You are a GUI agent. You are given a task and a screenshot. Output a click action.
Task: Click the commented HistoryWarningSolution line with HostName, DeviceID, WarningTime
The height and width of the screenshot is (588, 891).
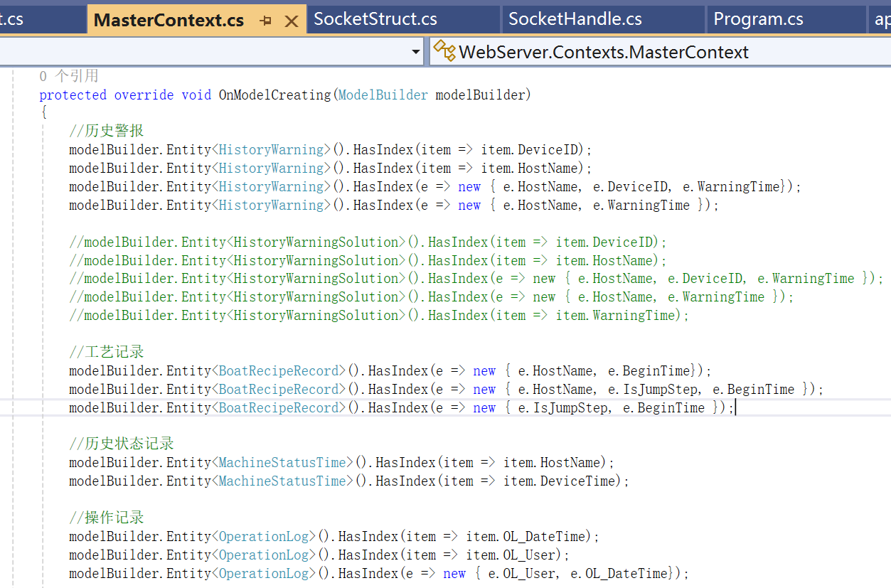click(x=476, y=278)
